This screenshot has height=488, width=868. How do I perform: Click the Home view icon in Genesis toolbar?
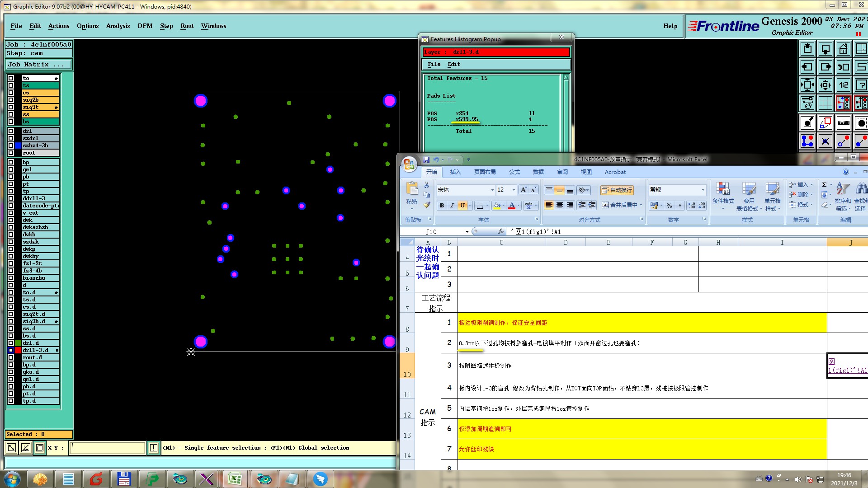pos(843,49)
